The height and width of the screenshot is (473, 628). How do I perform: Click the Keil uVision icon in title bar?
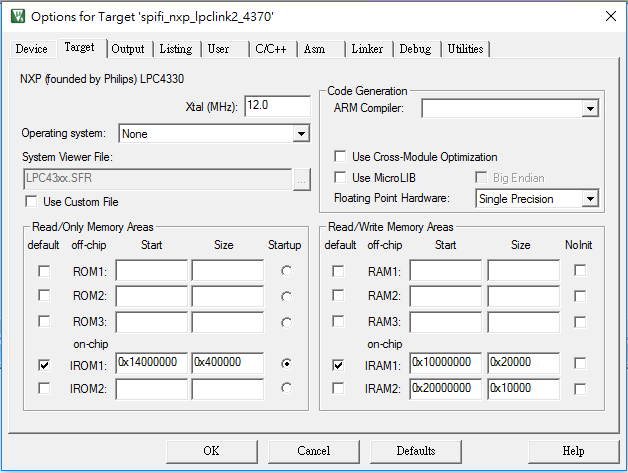click(18, 16)
